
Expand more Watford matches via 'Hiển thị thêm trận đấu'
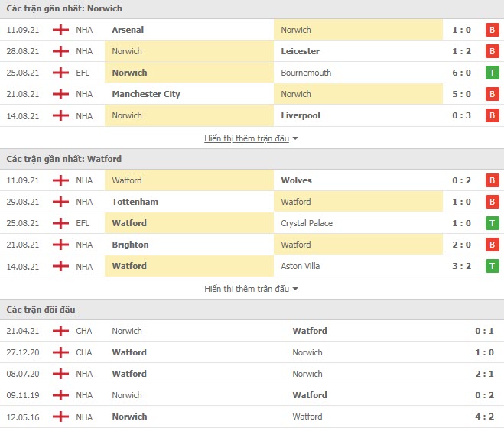pos(246,289)
